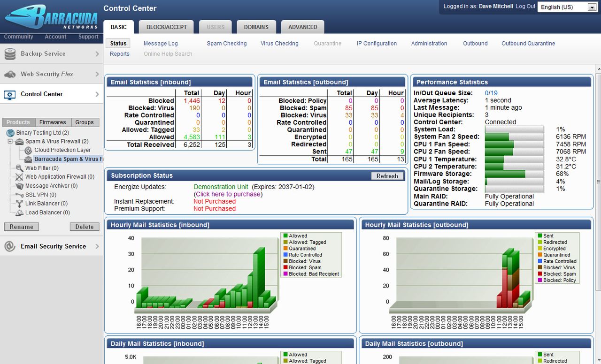The height and width of the screenshot is (364, 601).
Task: Open the Outbound Quarantine submenu
Action: (x=528, y=44)
